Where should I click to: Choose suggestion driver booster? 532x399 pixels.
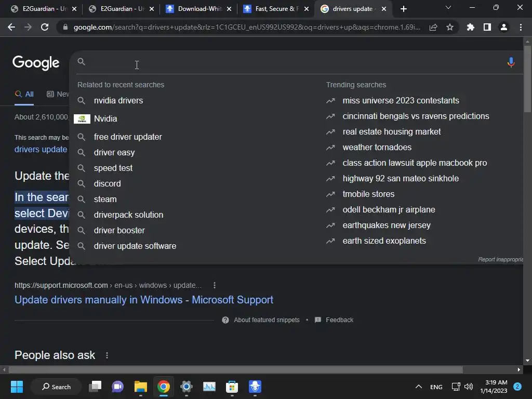[x=119, y=230]
